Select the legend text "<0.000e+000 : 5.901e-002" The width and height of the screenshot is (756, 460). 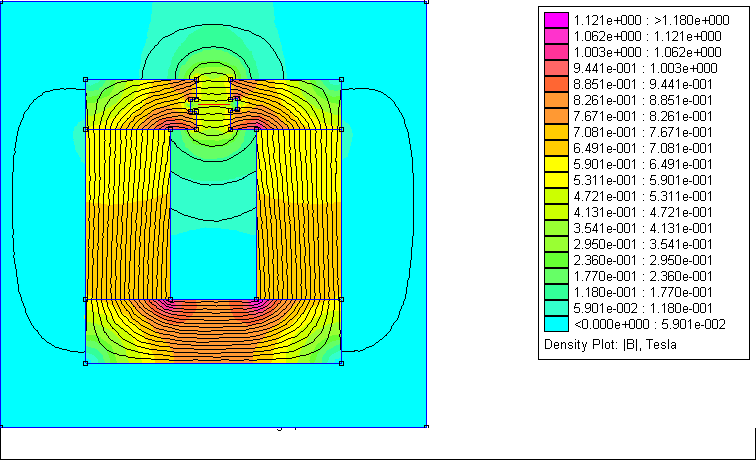tap(649, 324)
